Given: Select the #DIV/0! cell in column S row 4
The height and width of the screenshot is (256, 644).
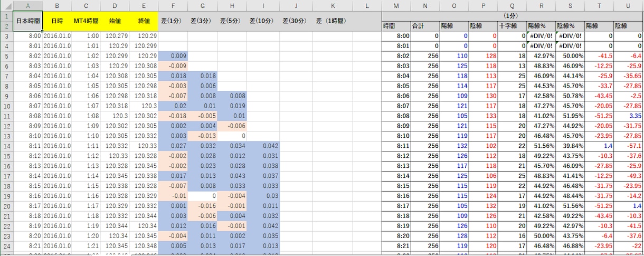Looking at the screenshot, I should coord(570,46).
